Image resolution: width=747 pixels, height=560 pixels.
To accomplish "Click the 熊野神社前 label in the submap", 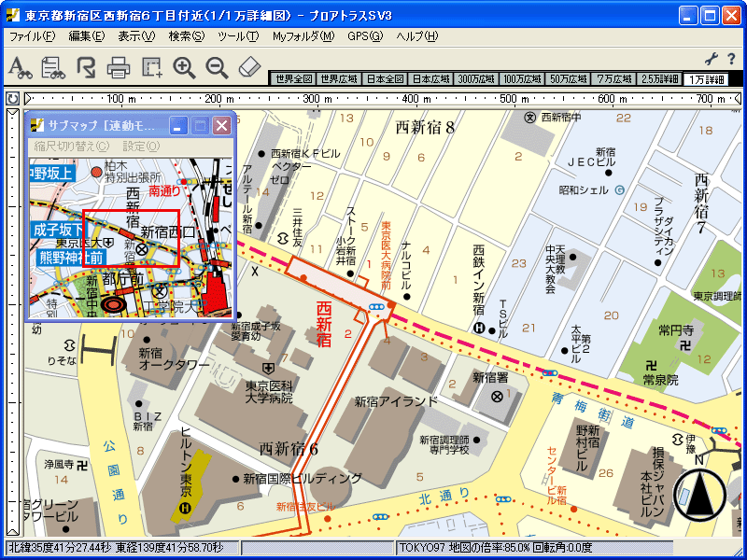I will [72, 258].
